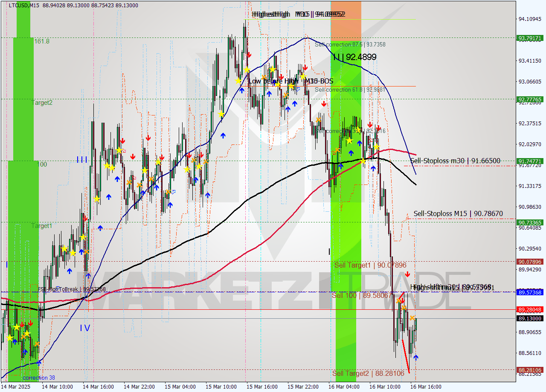546x392 pixels.
Task: Click the Sell-Stoploss M15 | 90.78670 label
Action: pos(459,213)
